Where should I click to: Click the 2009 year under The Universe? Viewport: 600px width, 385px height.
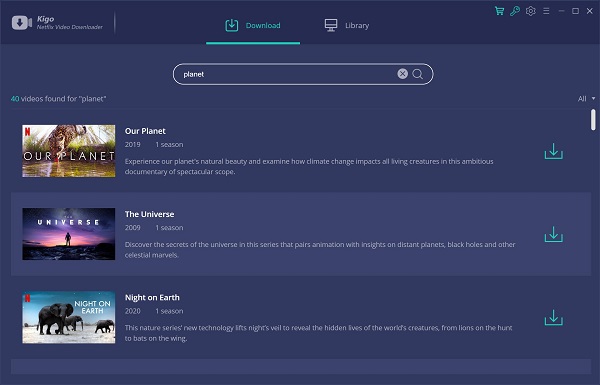pyautogui.click(x=132, y=228)
